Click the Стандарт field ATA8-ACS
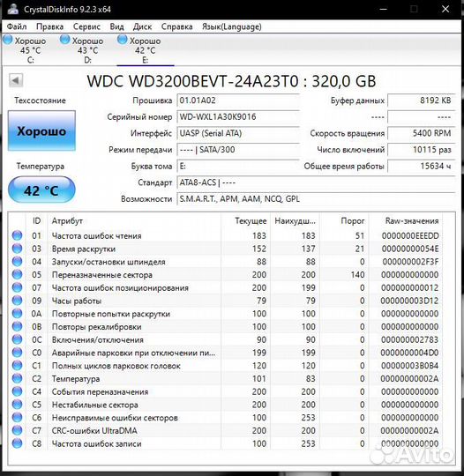Screen dimensions: 464x476 click(316, 182)
